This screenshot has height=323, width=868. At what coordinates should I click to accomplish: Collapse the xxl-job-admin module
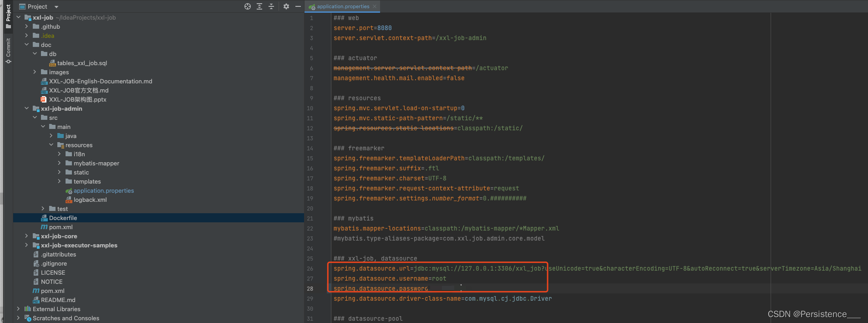(27, 108)
